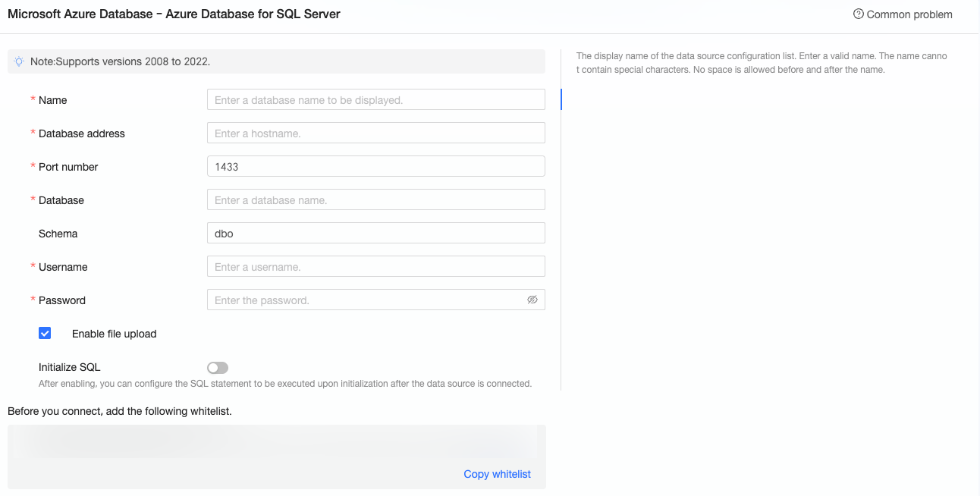Toggle password visibility eye icon
Image resolution: width=980 pixels, height=496 pixels.
532,300
